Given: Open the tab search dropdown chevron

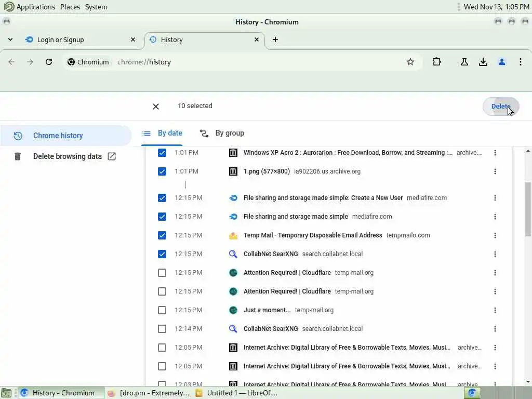Looking at the screenshot, I should click(x=10, y=39).
